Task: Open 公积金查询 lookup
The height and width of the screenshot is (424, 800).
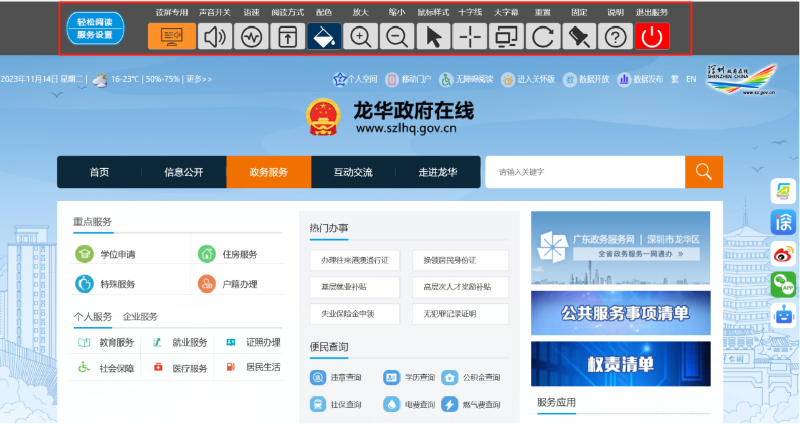Action: coord(471,378)
